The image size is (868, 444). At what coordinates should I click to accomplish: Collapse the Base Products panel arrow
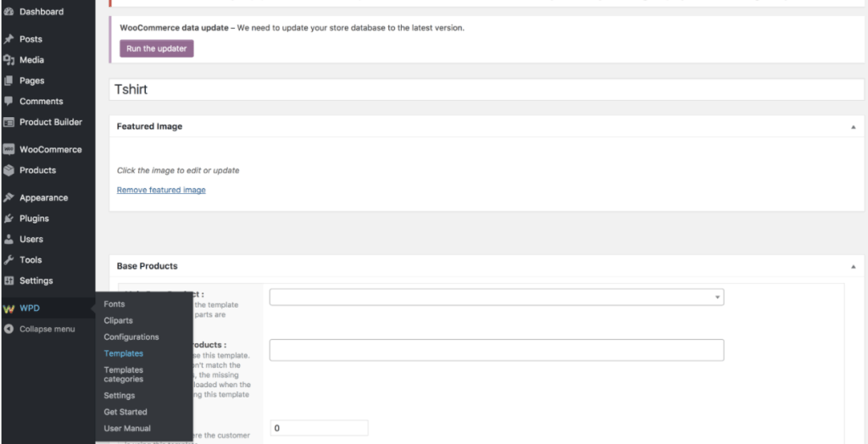point(852,266)
